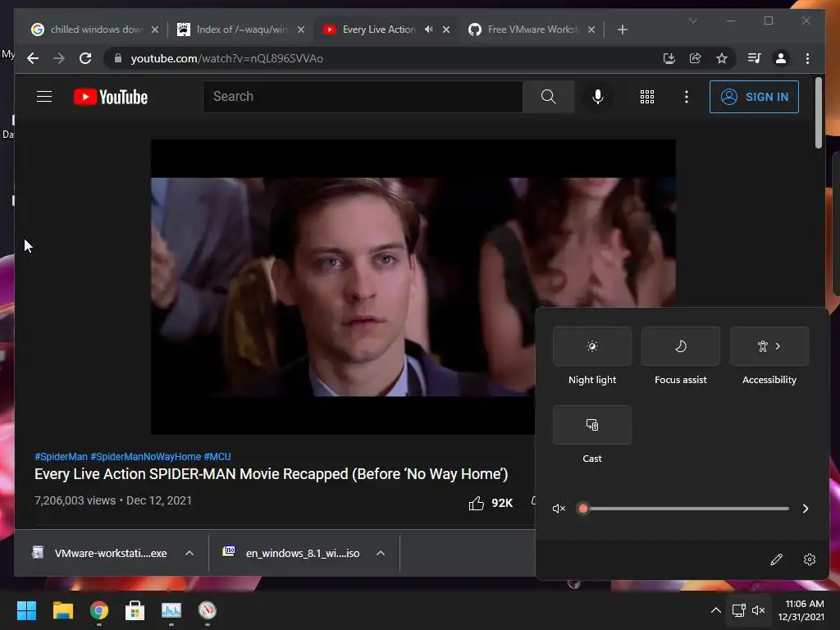Click the video title 'Every Live Action SPIDER-MAN Movie Recapped'

[271, 474]
